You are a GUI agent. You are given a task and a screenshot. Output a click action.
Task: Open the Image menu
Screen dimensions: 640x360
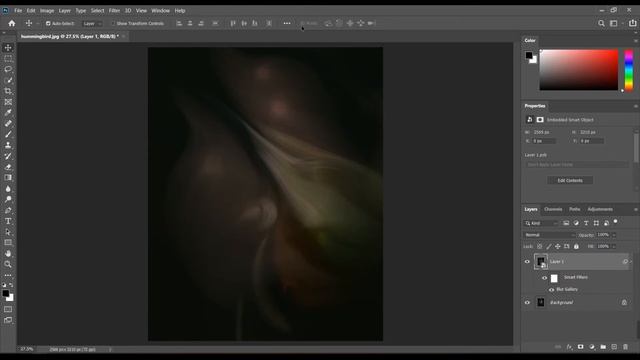[x=47, y=11]
